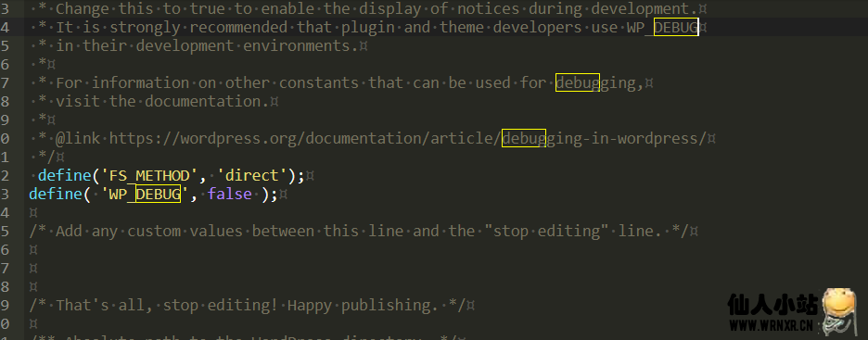Image resolution: width=868 pixels, height=340 pixels.
Task: Click the 'false' value in the define call
Action: 230,194
